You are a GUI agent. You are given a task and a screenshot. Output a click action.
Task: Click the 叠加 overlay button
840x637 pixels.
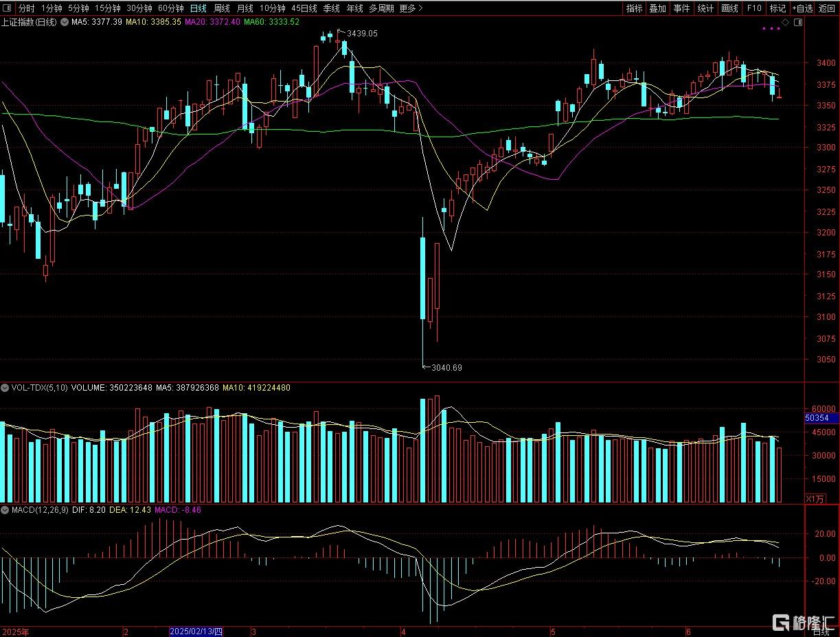(x=658, y=8)
